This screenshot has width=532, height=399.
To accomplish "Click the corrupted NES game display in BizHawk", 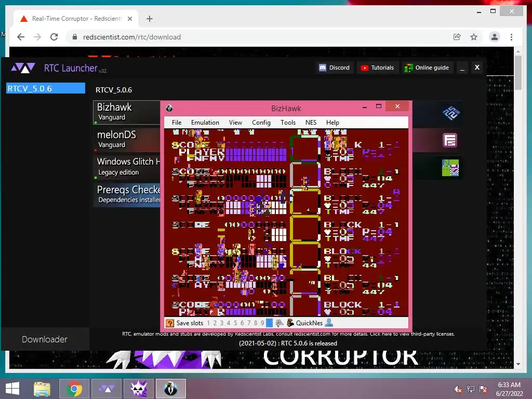I will (286, 222).
